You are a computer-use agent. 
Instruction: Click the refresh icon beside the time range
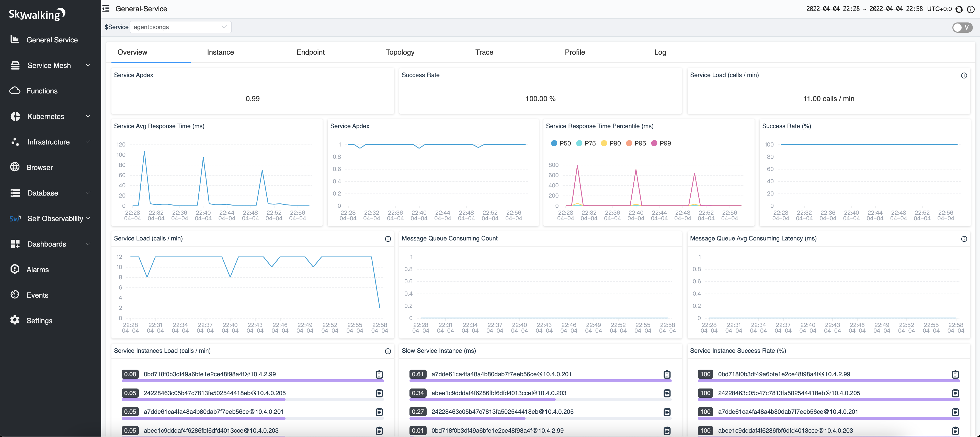959,9
